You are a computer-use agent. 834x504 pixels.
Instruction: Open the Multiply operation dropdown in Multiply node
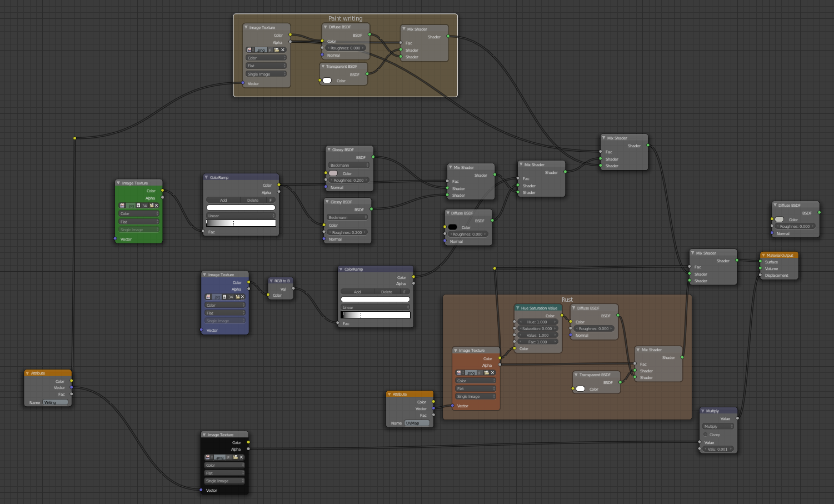pyautogui.click(x=718, y=427)
